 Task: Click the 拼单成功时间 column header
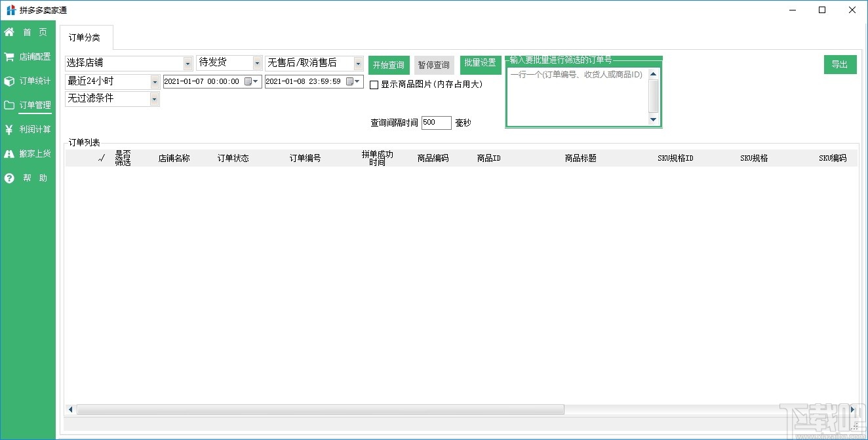377,158
